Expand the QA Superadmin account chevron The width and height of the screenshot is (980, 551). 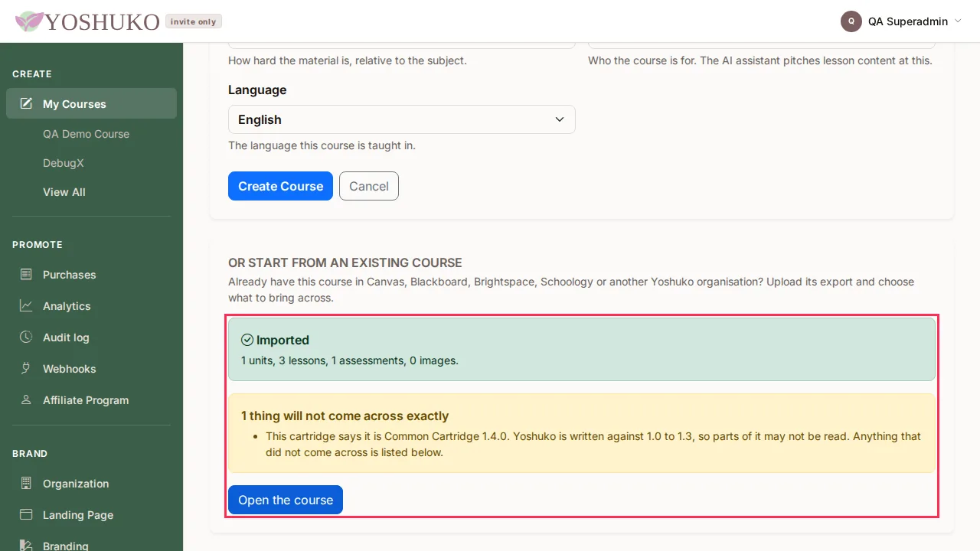tap(958, 21)
